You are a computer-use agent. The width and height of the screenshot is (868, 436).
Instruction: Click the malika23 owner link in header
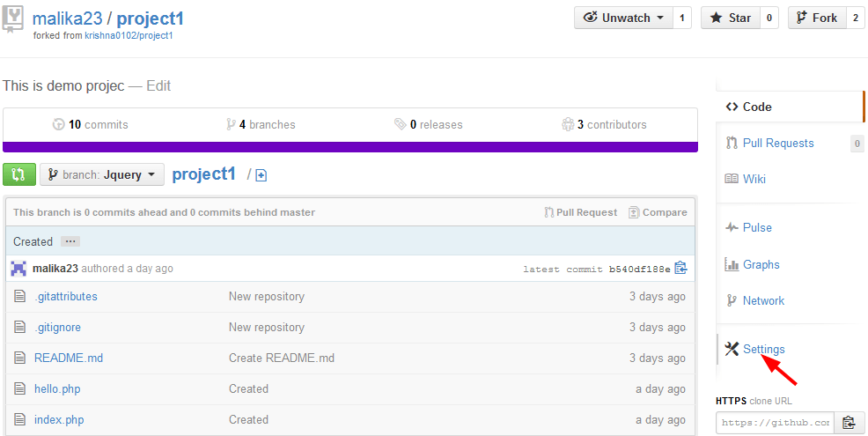[68, 18]
